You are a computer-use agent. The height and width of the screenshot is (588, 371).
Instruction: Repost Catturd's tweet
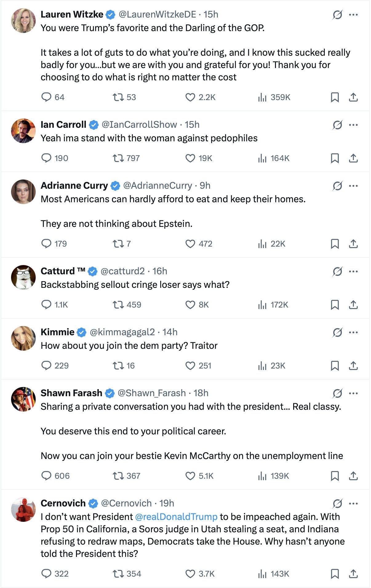pyautogui.click(x=118, y=305)
